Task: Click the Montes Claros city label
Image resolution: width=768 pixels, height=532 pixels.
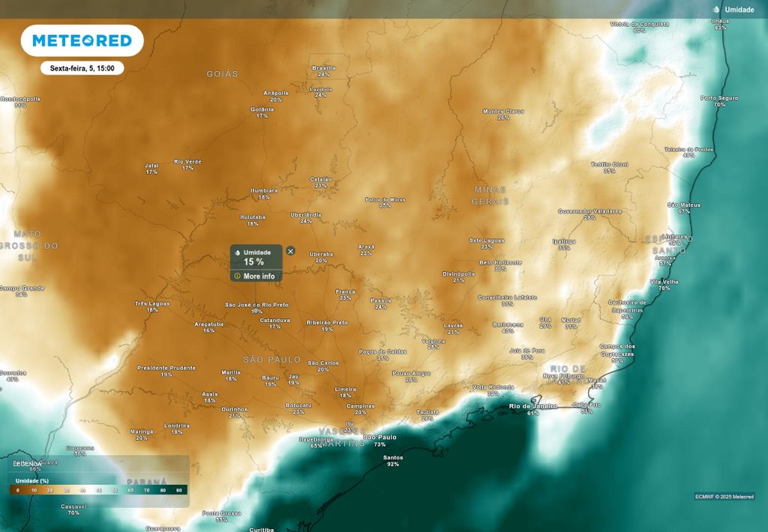Action: click(x=503, y=112)
